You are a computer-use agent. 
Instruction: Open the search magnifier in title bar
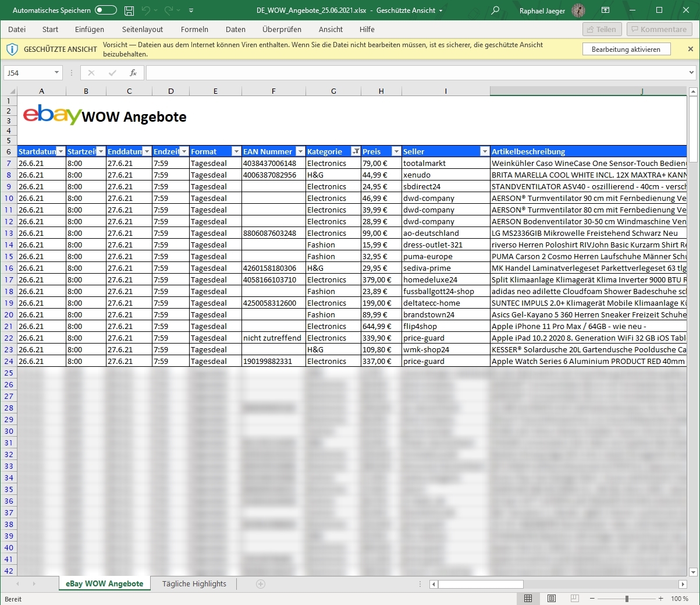(x=495, y=10)
